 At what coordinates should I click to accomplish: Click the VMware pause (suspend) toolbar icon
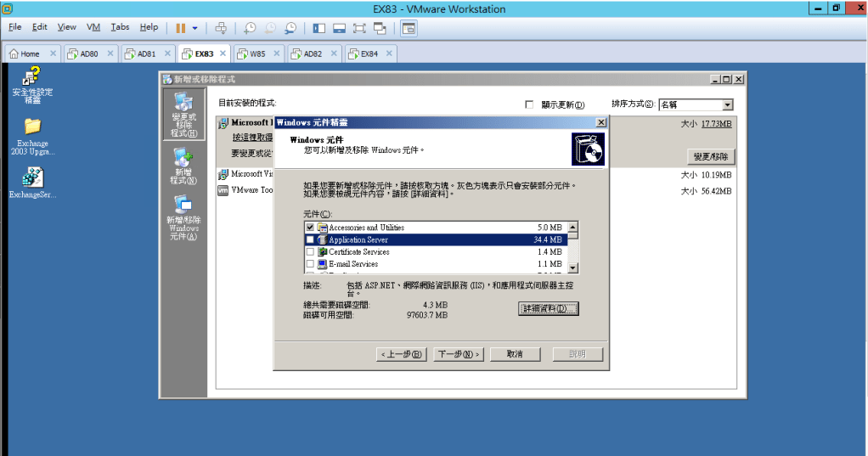pyautogui.click(x=181, y=27)
